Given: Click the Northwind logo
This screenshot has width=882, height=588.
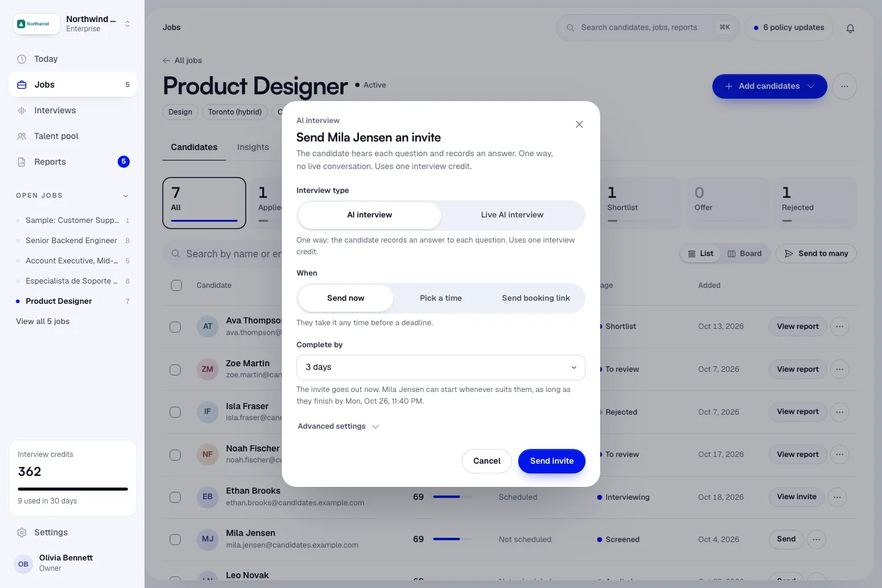Looking at the screenshot, I should click(37, 24).
